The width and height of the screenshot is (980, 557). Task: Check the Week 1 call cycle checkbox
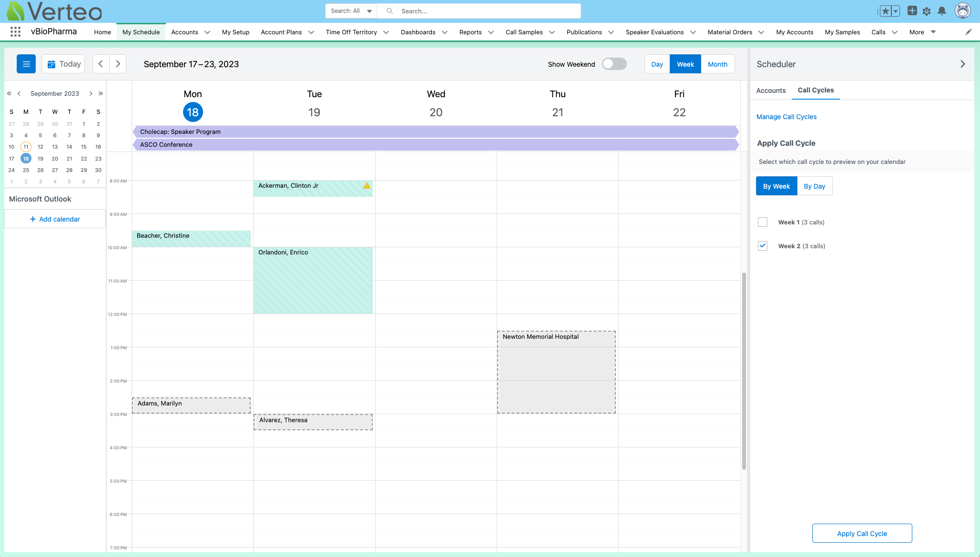(763, 222)
